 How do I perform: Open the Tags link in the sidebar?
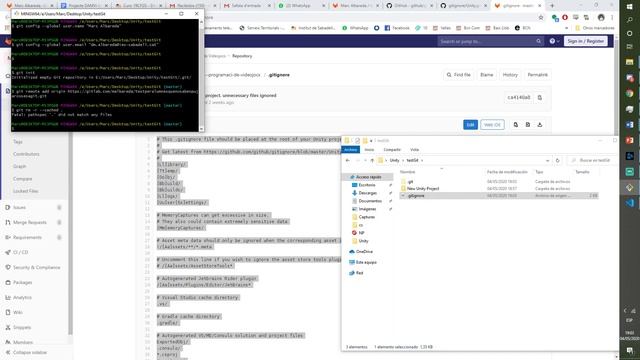[x=18, y=142]
